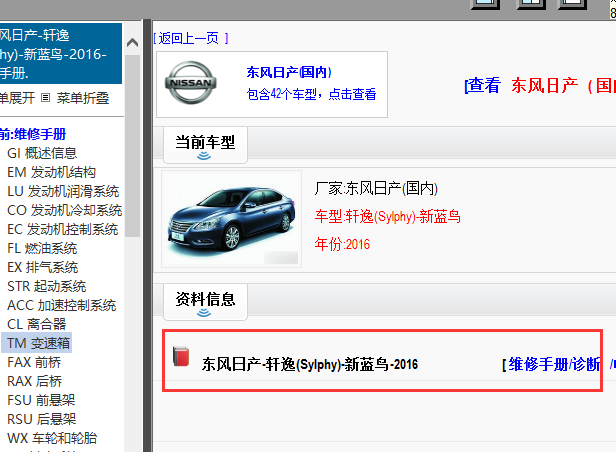Viewport: 616px width, 452px height.
Task: Open ACC 加速控制系统 section
Action: click(x=61, y=305)
